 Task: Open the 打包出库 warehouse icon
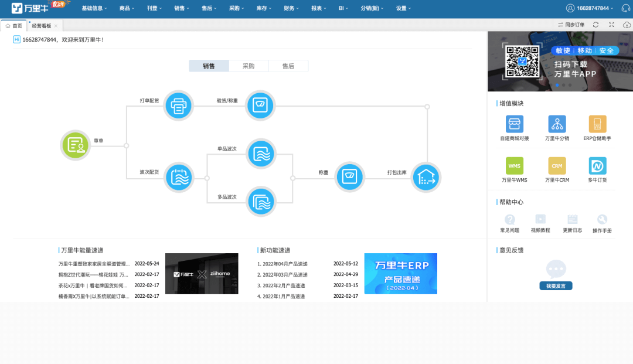tap(426, 177)
